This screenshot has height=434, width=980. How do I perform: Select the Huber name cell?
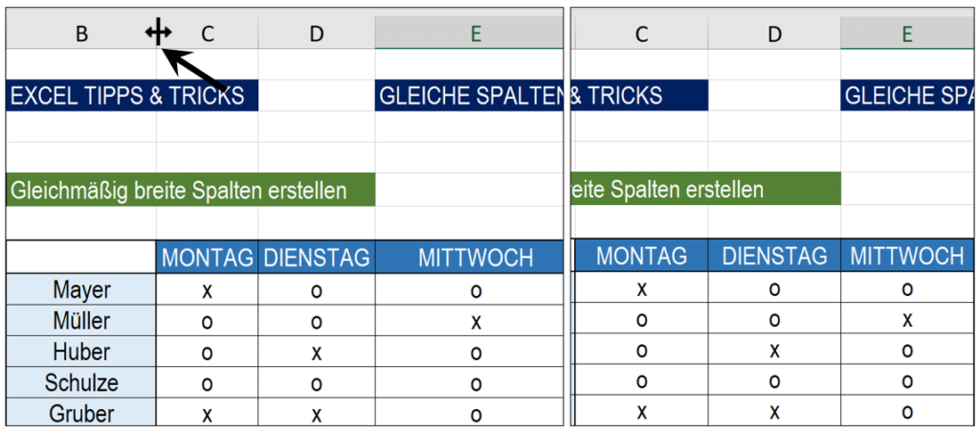(x=81, y=352)
